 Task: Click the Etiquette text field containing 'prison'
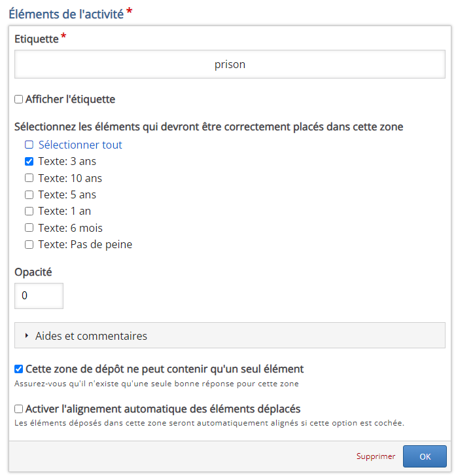point(230,65)
